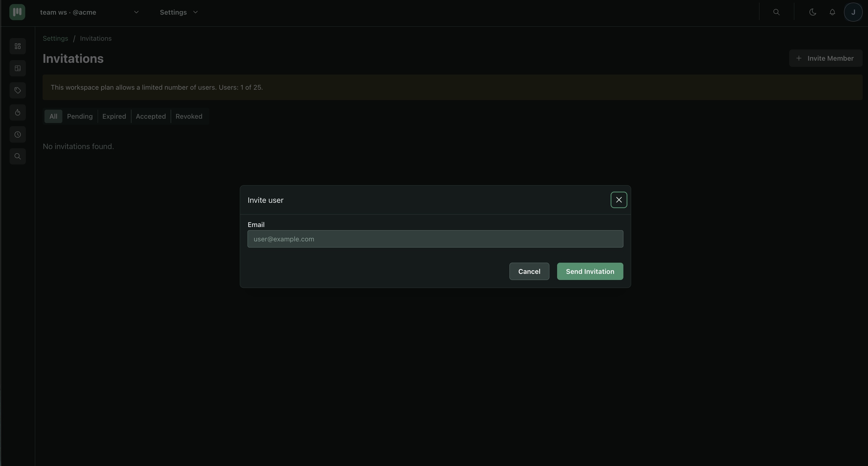The width and height of the screenshot is (868, 466).
Task: Open notifications bell icon
Action: [x=832, y=12]
